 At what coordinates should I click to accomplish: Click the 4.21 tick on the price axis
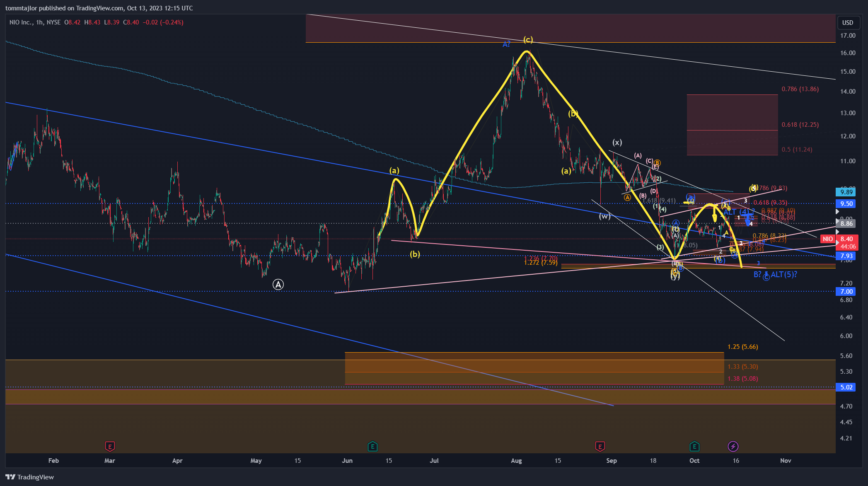[x=846, y=438]
